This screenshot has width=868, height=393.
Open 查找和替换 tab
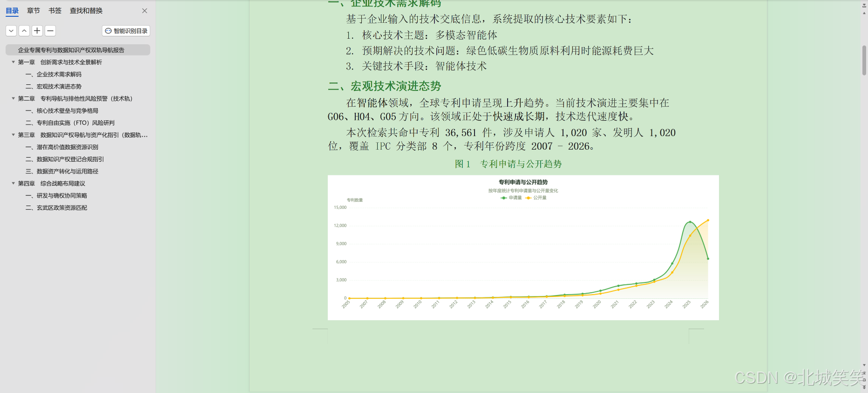click(86, 11)
